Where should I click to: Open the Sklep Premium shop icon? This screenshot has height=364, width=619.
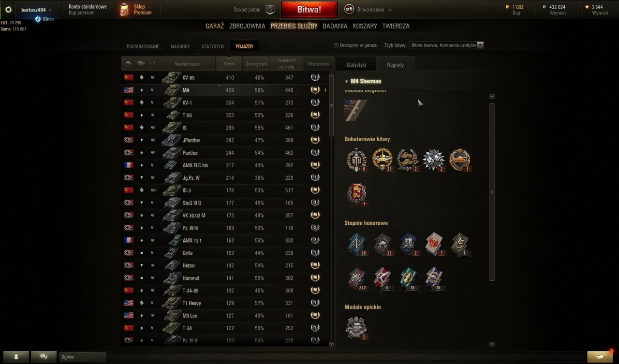(x=125, y=10)
